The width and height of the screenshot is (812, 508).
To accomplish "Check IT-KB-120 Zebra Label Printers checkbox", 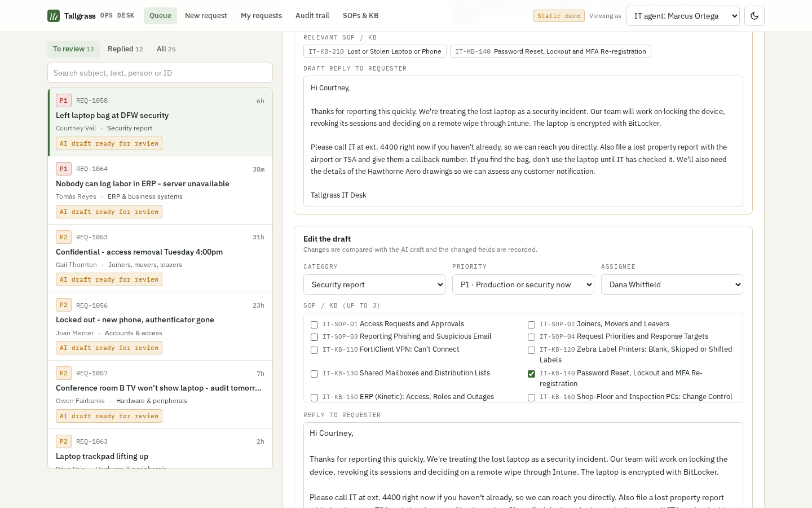I will click(x=531, y=350).
